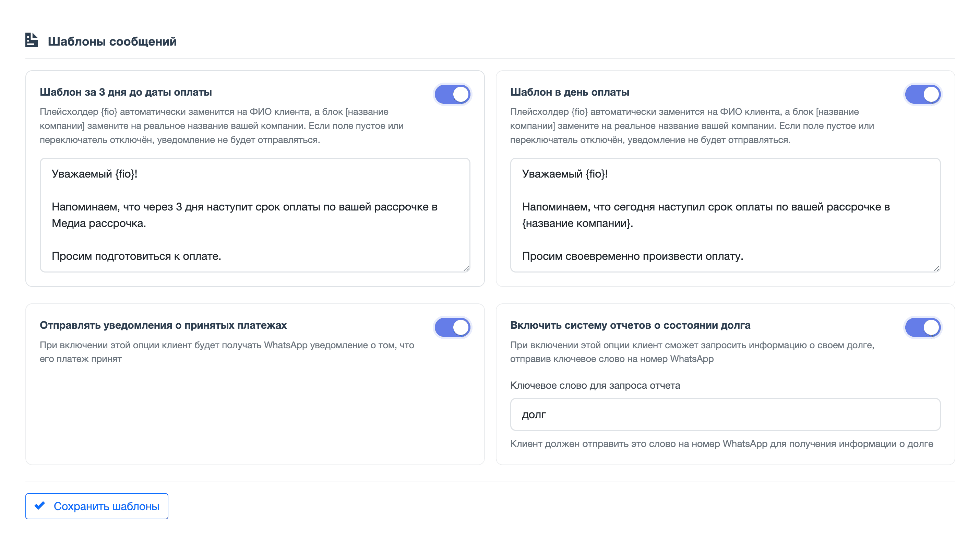Viewport: 980px width, 556px height.
Task: Click the resize corner of the payment-day textarea
Action: click(x=936, y=268)
